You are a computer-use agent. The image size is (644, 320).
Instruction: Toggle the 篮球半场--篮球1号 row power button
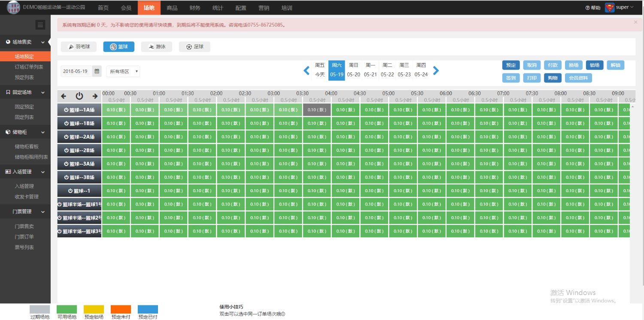click(x=60, y=204)
